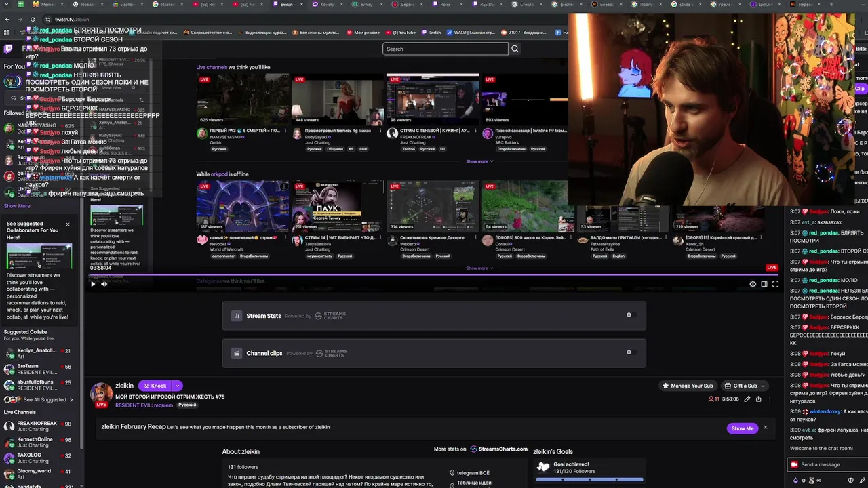The height and width of the screenshot is (488, 868).
Task: Click the viewer count icon showing 11
Action: pos(713,399)
